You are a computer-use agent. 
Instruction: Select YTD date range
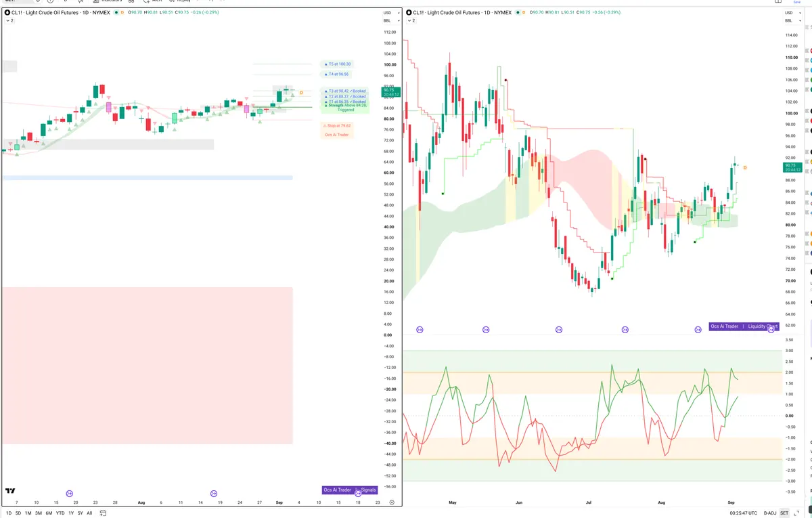[60, 513]
